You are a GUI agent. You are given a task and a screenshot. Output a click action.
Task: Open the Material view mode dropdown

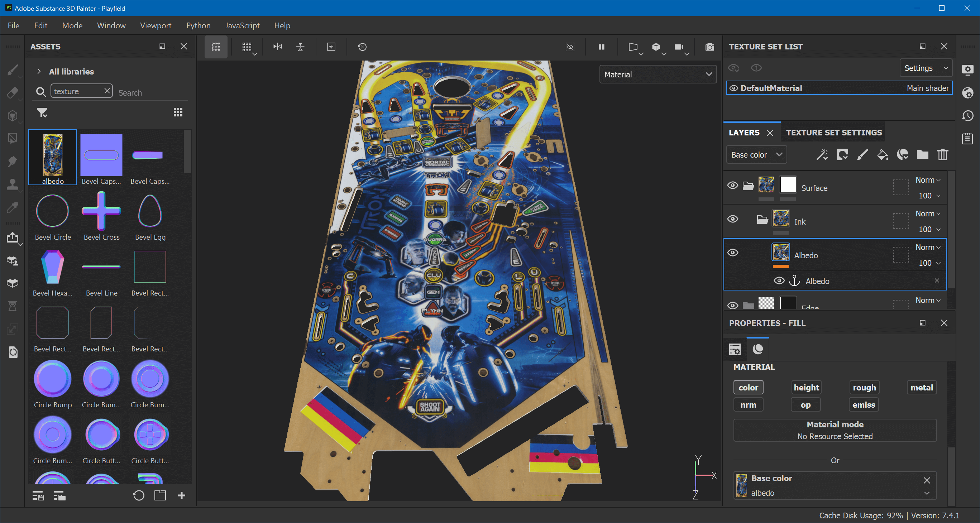click(x=658, y=75)
